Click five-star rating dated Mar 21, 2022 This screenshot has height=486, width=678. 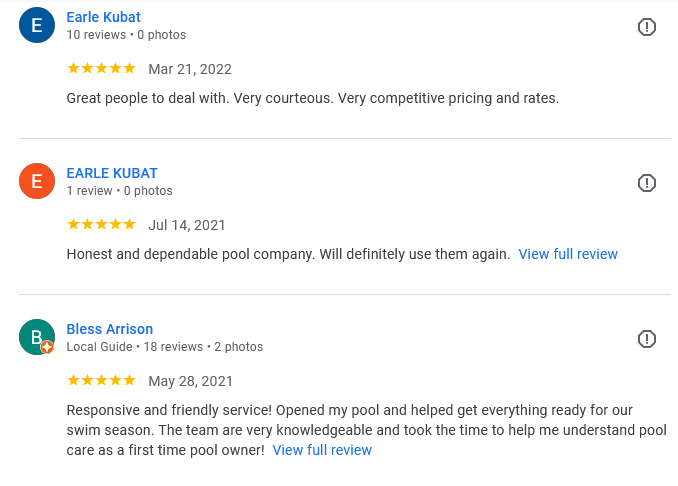click(101, 69)
